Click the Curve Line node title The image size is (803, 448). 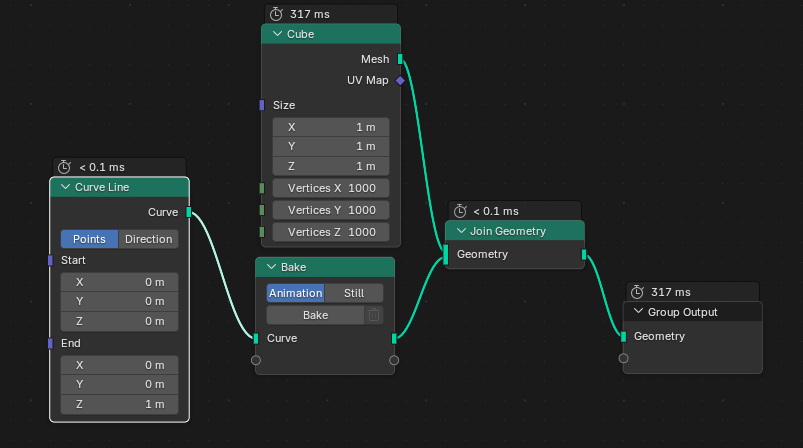102,187
